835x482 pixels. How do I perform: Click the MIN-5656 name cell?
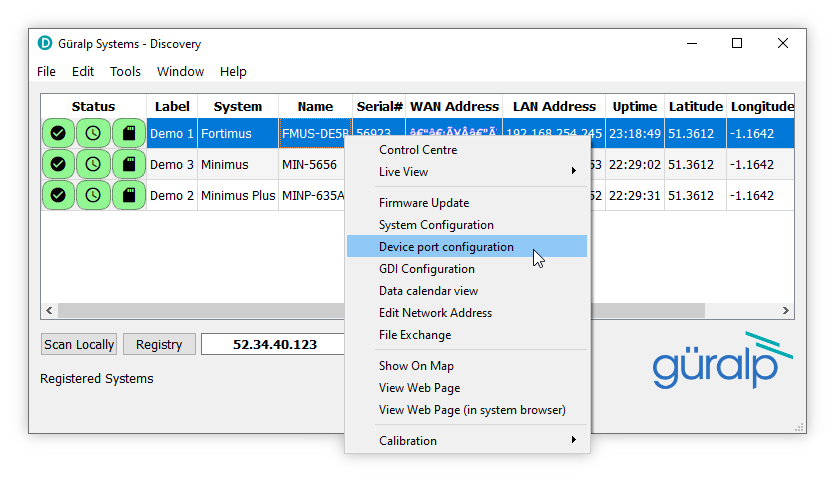[312, 164]
